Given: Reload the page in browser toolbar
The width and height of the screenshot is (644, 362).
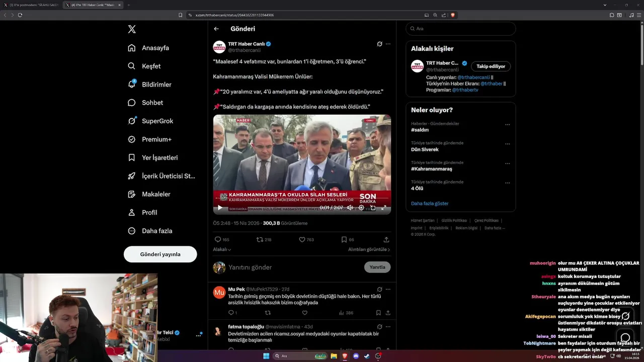Looking at the screenshot, I should tap(20, 15).
